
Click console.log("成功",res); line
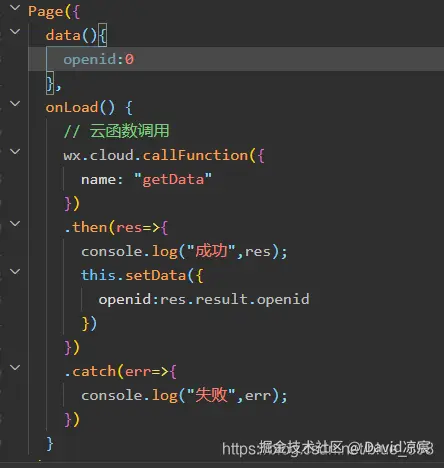[x=184, y=251]
